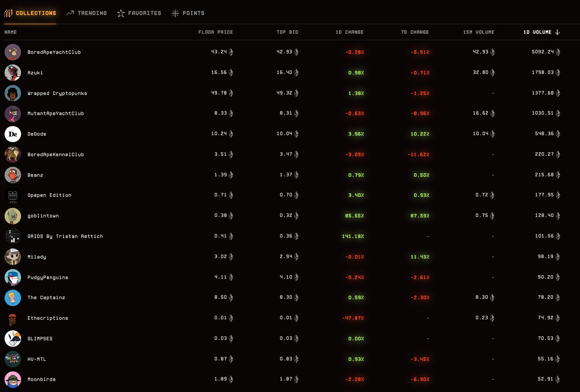The width and height of the screenshot is (580, 392).
Task: Click the Favorites star icon
Action: click(121, 13)
